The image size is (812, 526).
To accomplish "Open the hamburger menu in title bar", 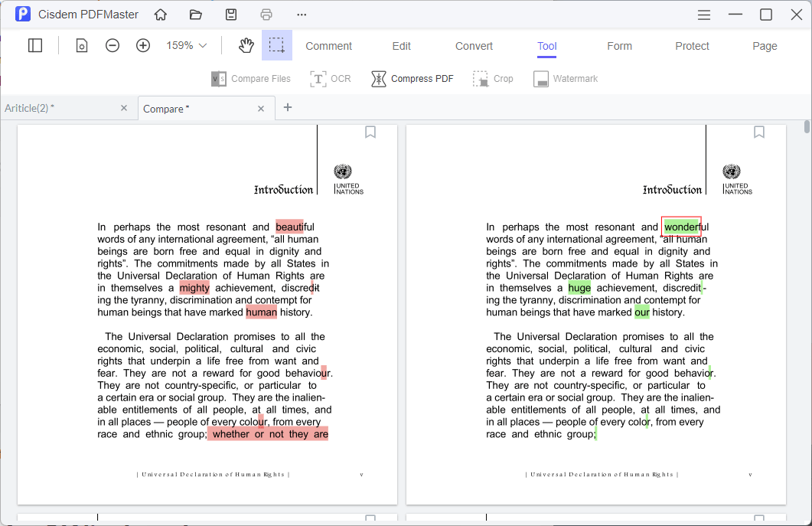I will coord(704,15).
